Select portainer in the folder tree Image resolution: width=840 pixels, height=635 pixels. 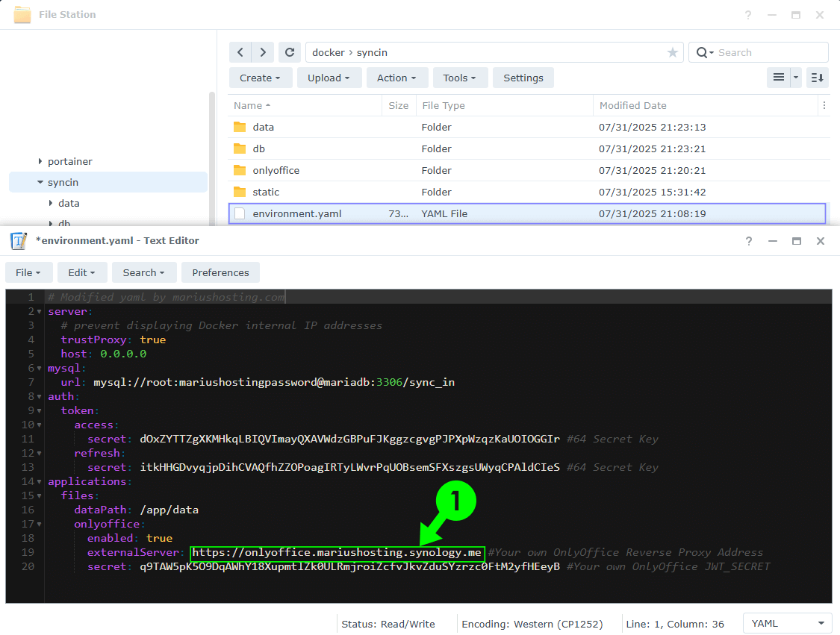(69, 161)
